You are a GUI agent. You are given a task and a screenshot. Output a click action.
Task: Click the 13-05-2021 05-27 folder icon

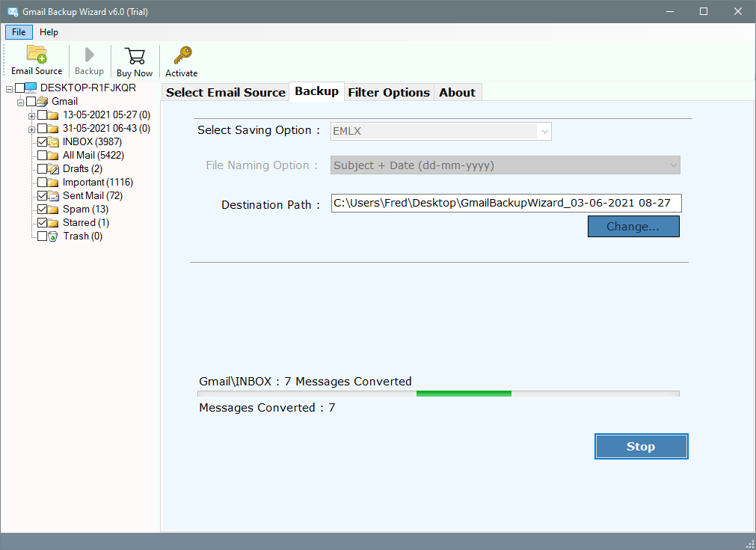pos(53,115)
